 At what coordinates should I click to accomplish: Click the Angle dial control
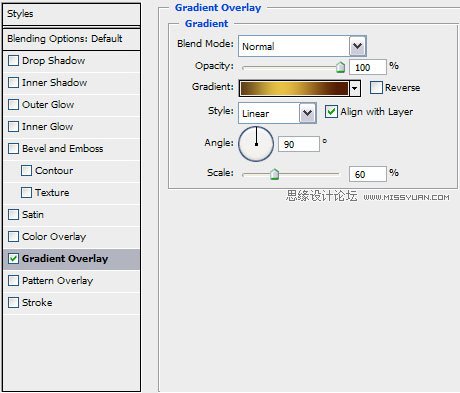[256, 144]
